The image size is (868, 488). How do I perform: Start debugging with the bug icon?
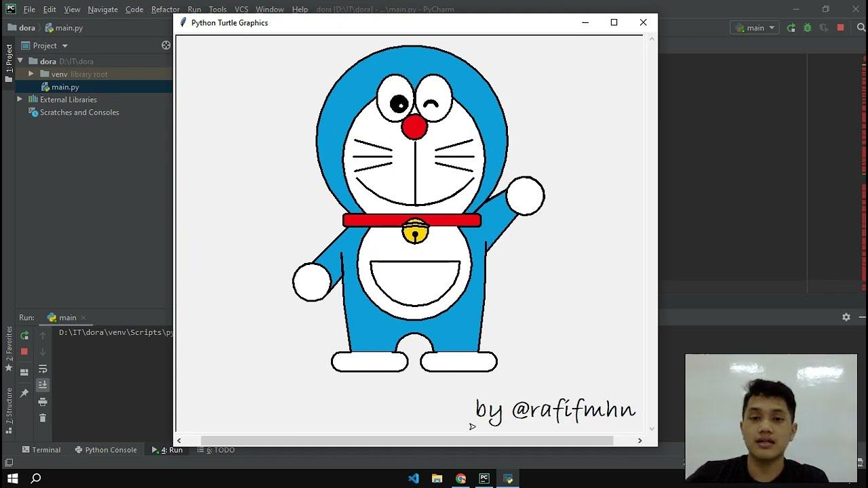(x=808, y=28)
